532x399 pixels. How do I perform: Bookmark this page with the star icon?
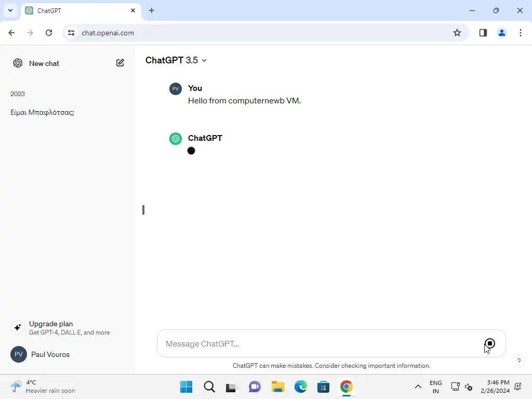457,33
